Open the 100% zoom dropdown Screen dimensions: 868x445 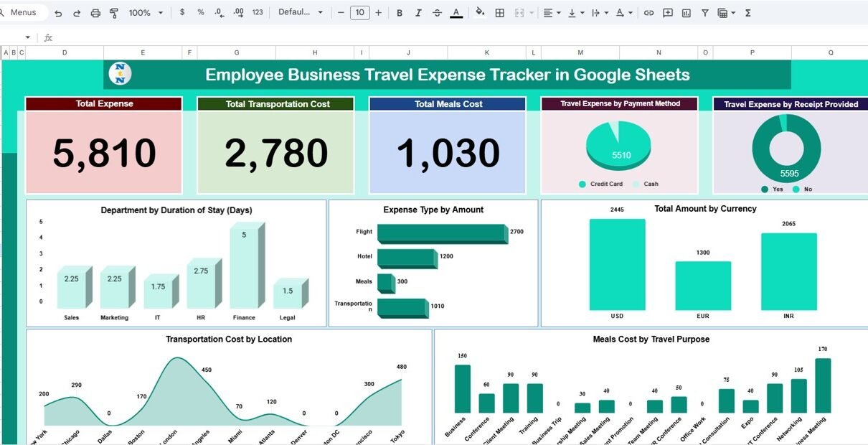click(146, 13)
